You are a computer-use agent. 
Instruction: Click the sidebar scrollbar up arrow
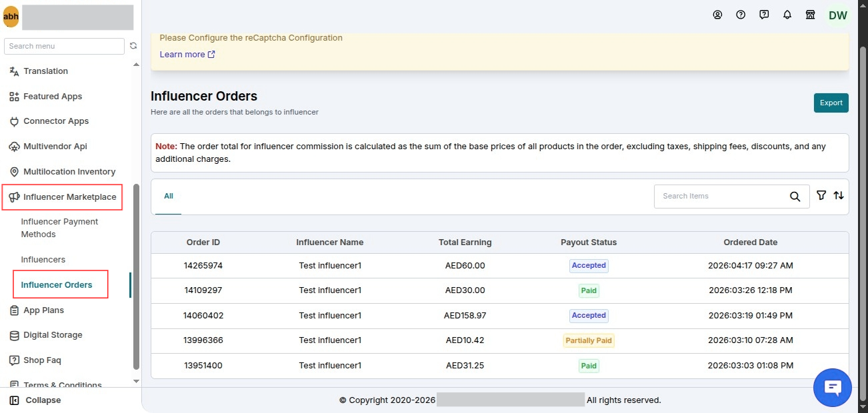[x=137, y=65]
